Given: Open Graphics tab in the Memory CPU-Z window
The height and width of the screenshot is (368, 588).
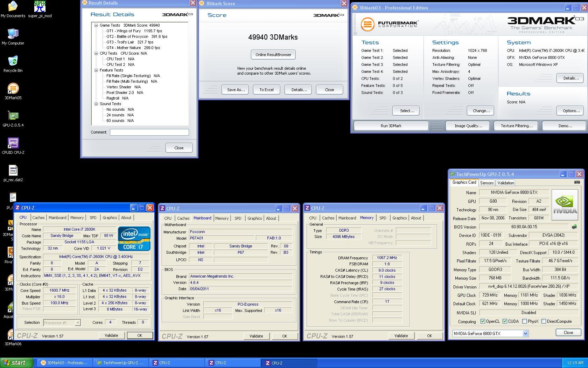Looking at the screenshot, I should [x=399, y=218].
